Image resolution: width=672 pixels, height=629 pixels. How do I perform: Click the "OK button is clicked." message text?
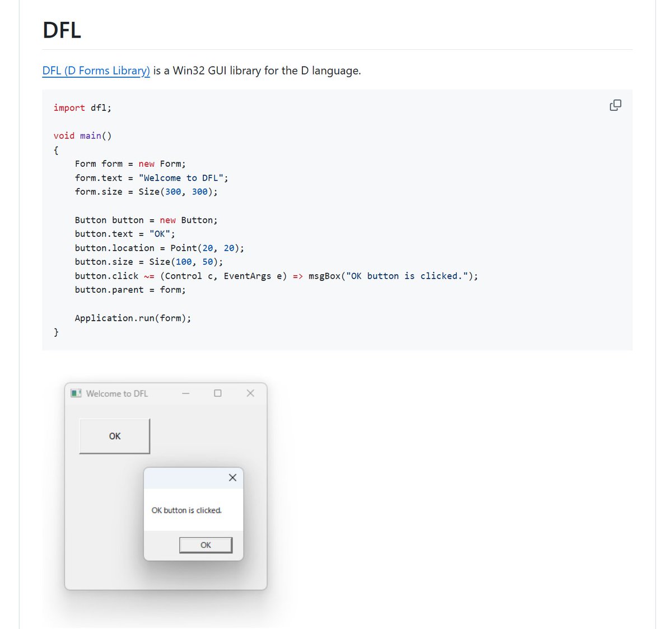tap(186, 510)
